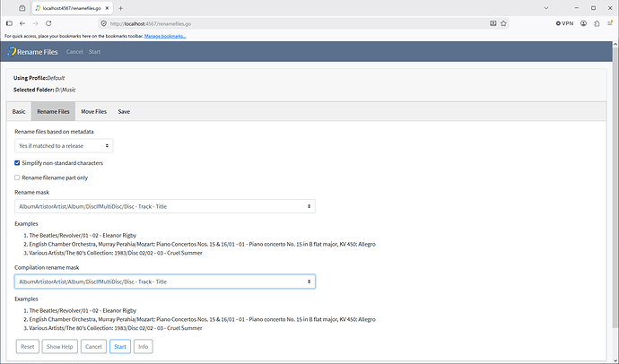Image resolution: width=619 pixels, height=364 pixels.
Task: Open the Save tab
Action: tap(124, 111)
